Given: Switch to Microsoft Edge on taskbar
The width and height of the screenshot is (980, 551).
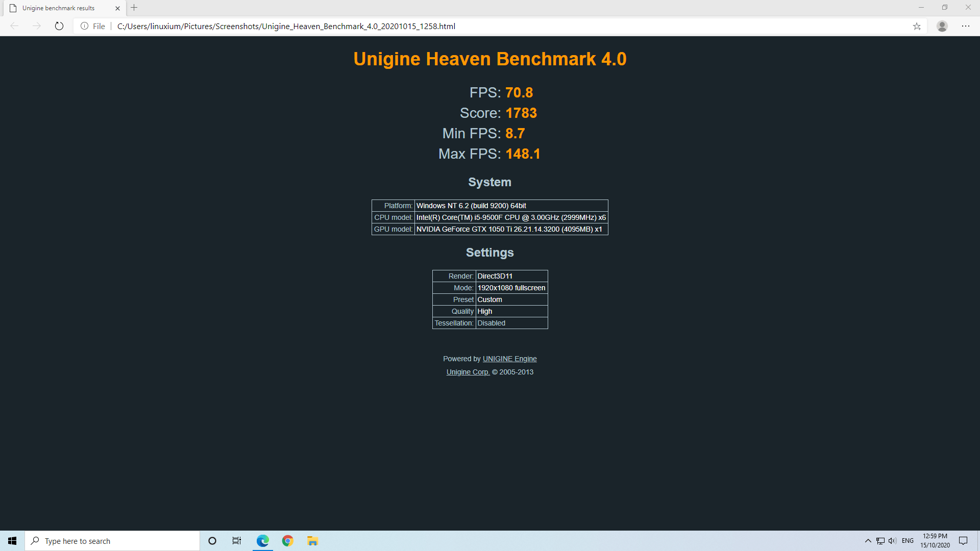Looking at the screenshot, I should point(263,541).
